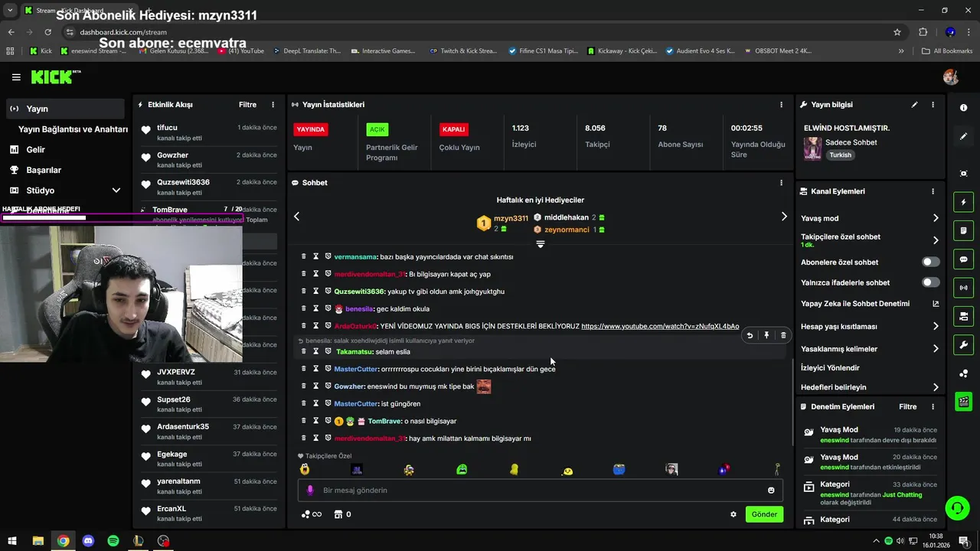The image size is (980, 551).
Task: Delete the hovered message with trash icon
Action: point(782,335)
